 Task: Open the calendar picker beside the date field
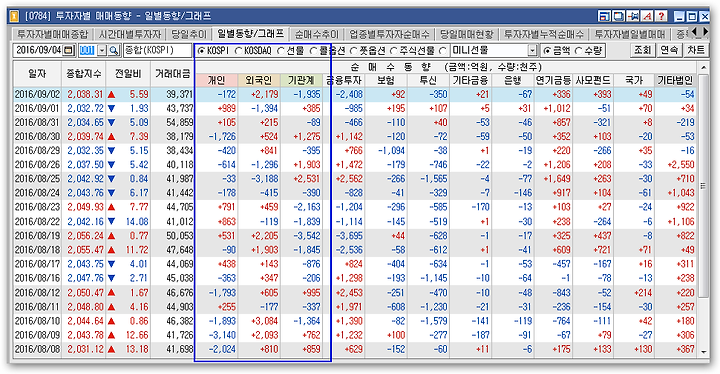(x=68, y=50)
